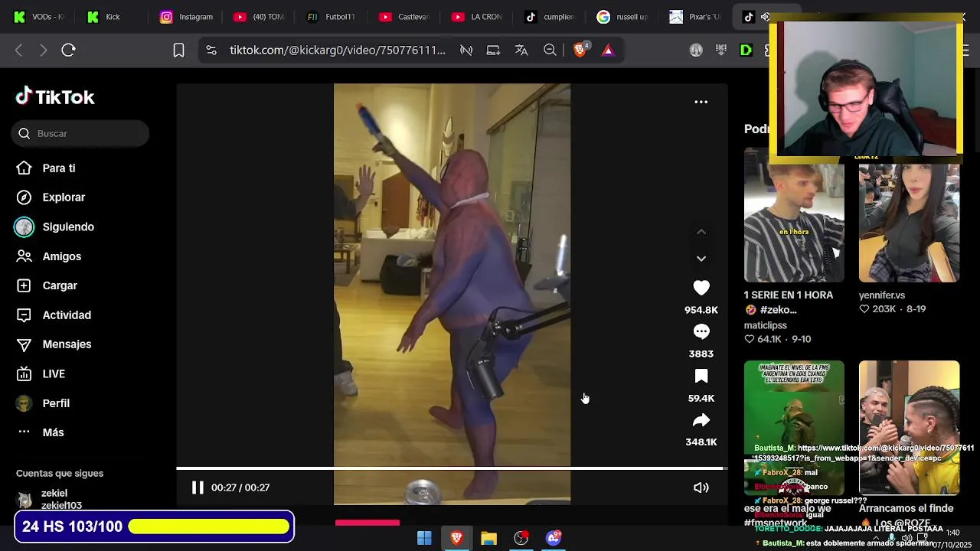Click the Brave Rewards triangle icon

608,51
